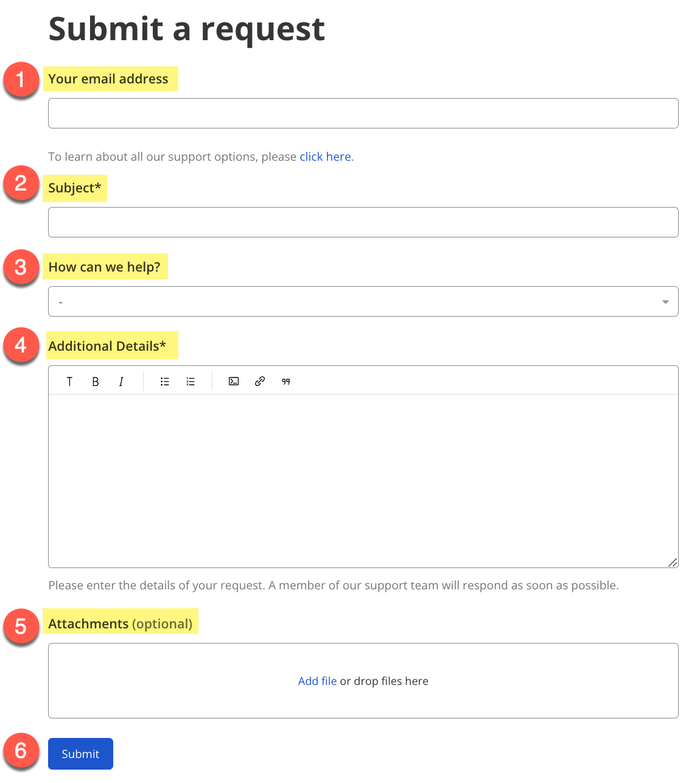This screenshot has width=700, height=783.
Task: Click the 'Your email address' label
Action: 108,79
